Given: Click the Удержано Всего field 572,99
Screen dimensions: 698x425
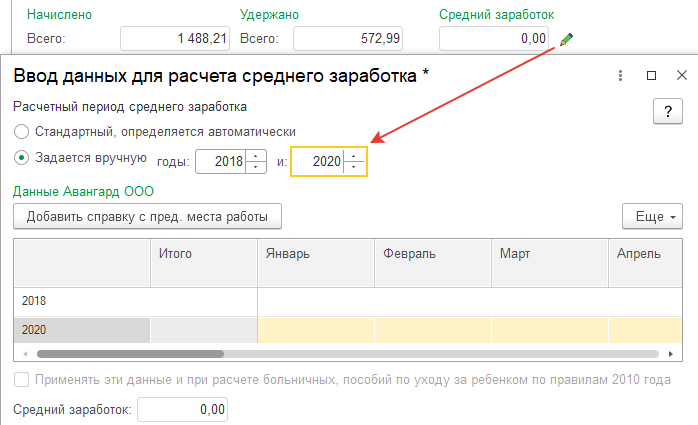Looking at the screenshot, I should point(348,39).
